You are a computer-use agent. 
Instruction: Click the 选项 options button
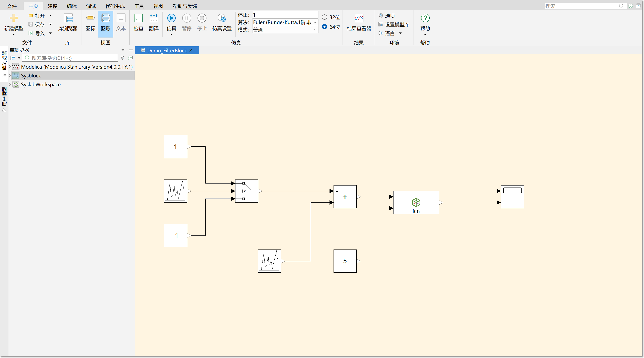pos(386,16)
